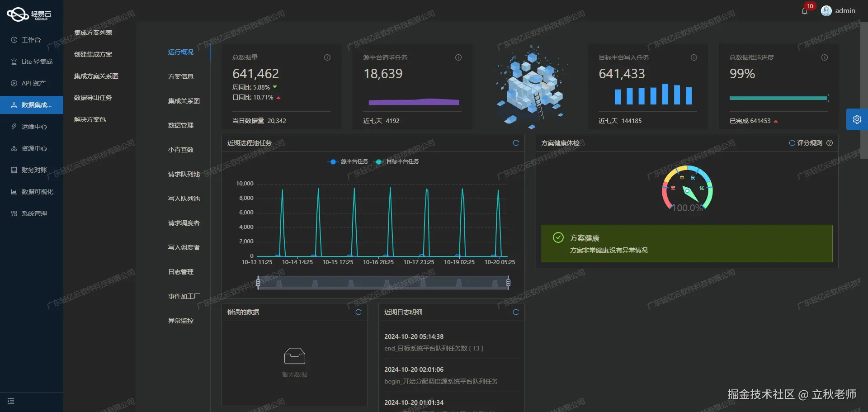Open 财务对账 in sidebar

[32, 170]
